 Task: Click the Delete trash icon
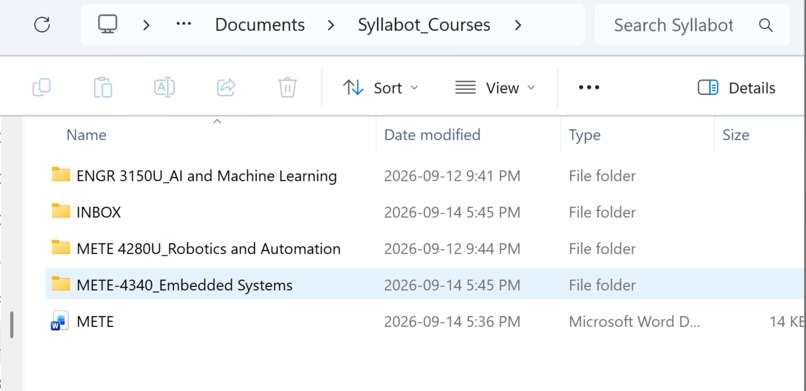pyautogui.click(x=288, y=87)
